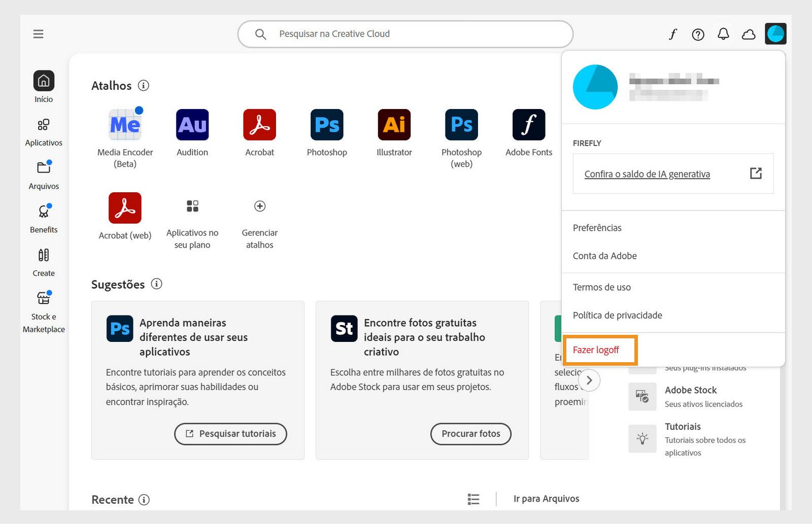Image resolution: width=812 pixels, height=524 pixels.
Task: Open Arquivos in the sidebar
Action: (44, 175)
